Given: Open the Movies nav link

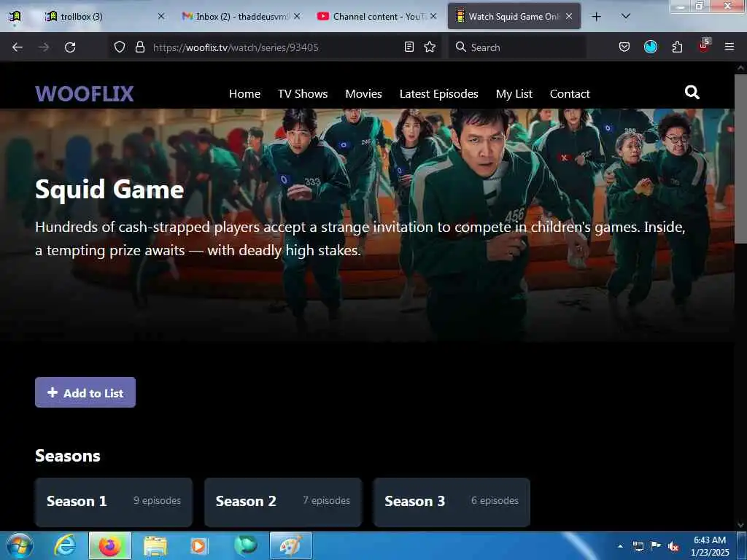Looking at the screenshot, I should click(x=363, y=94).
